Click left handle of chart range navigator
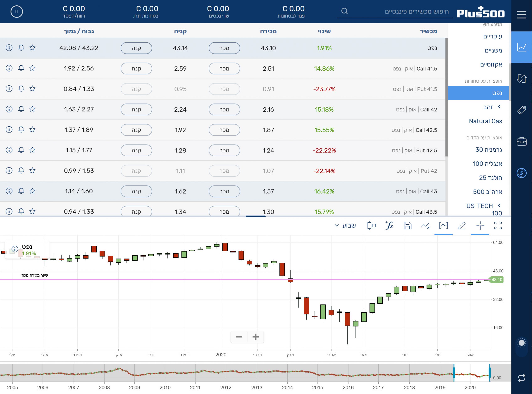Image resolution: width=532 pixels, height=394 pixels. pyautogui.click(x=454, y=372)
